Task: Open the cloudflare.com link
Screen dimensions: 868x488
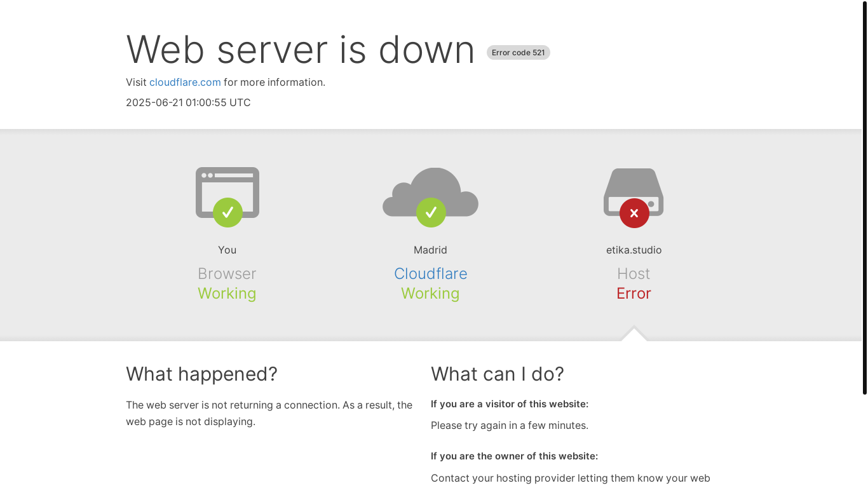Action: (x=185, y=82)
